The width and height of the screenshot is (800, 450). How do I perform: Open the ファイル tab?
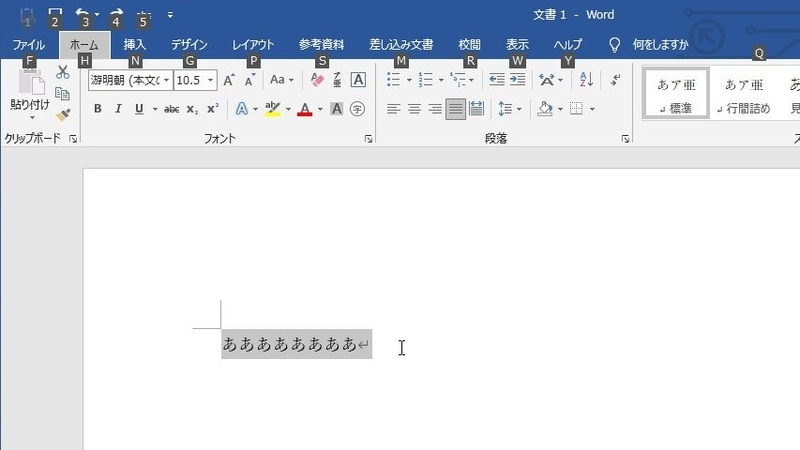tap(29, 45)
